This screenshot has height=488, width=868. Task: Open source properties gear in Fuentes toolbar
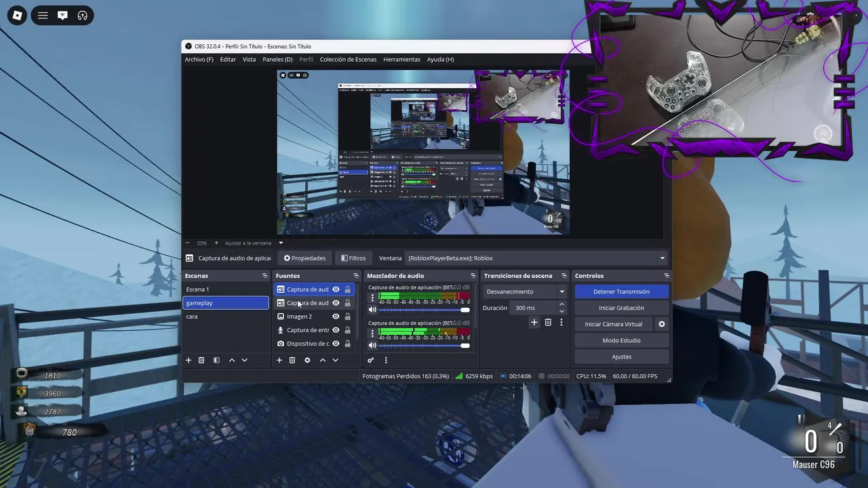pyautogui.click(x=307, y=360)
